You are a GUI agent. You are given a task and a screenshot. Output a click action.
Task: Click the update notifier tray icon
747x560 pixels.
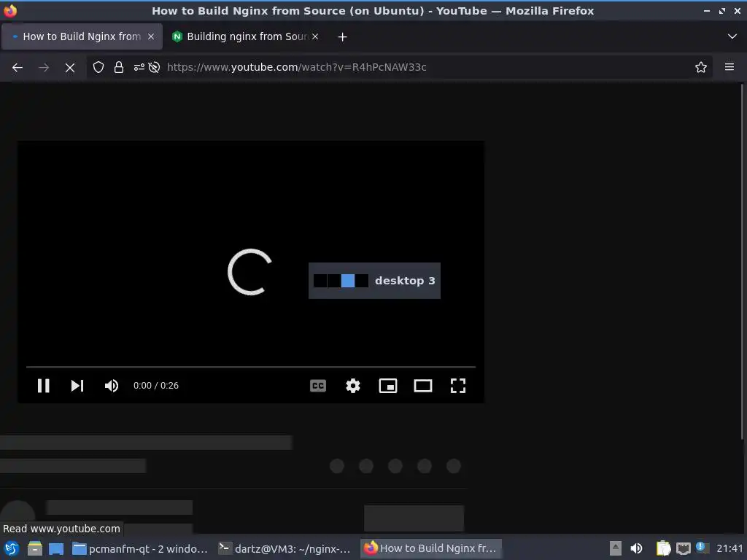coord(701,547)
